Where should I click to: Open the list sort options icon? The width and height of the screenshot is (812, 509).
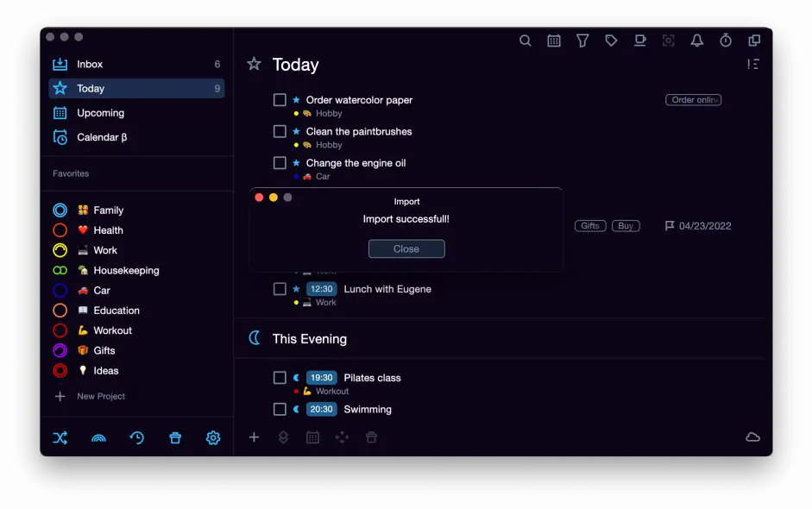click(x=752, y=65)
